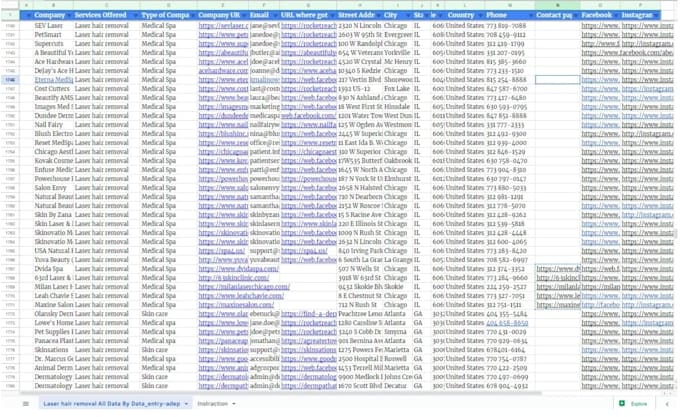
Task: Select phone cell 312 751-1511
Action: tap(510, 305)
